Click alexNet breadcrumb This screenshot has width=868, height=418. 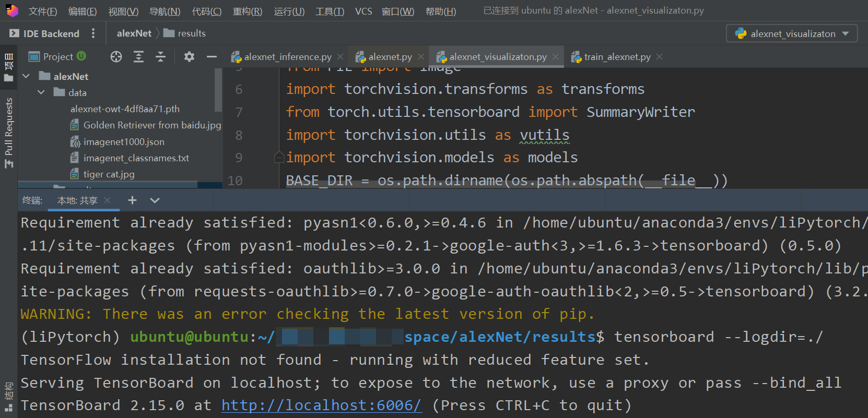(x=134, y=33)
